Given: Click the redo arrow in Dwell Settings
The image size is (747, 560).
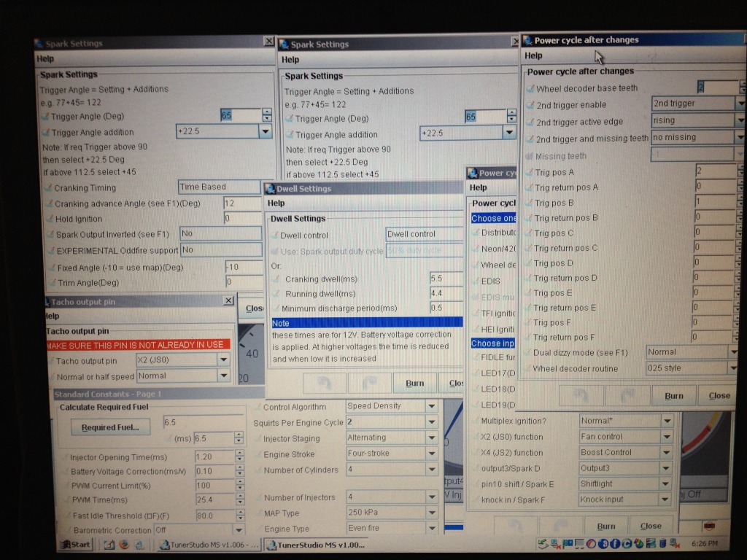Looking at the screenshot, I should pos(368,383).
